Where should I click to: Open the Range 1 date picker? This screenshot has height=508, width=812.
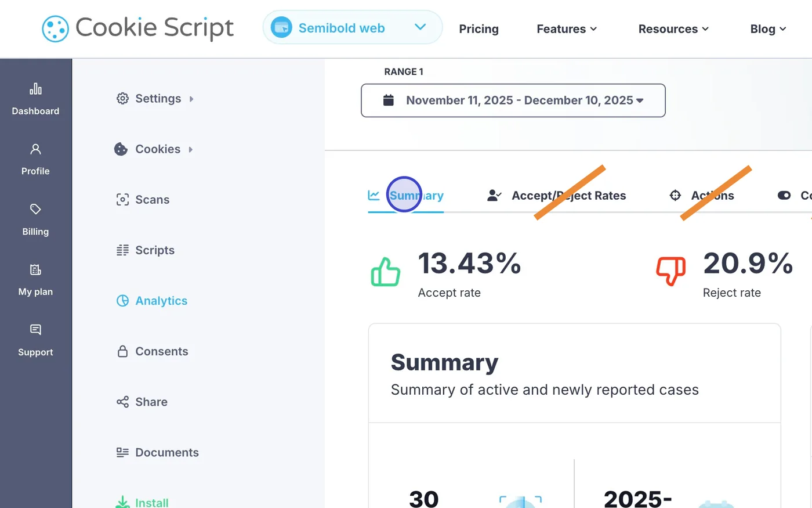click(513, 100)
